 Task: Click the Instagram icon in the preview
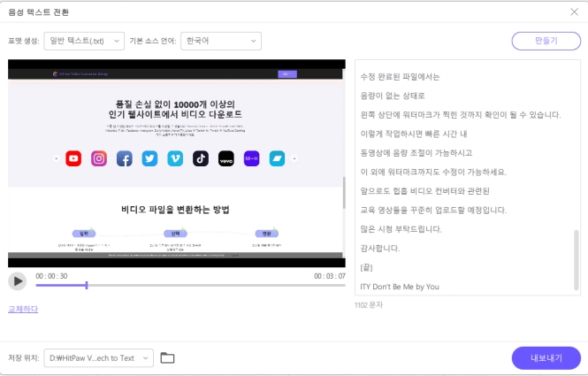pyautogui.click(x=99, y=158)
